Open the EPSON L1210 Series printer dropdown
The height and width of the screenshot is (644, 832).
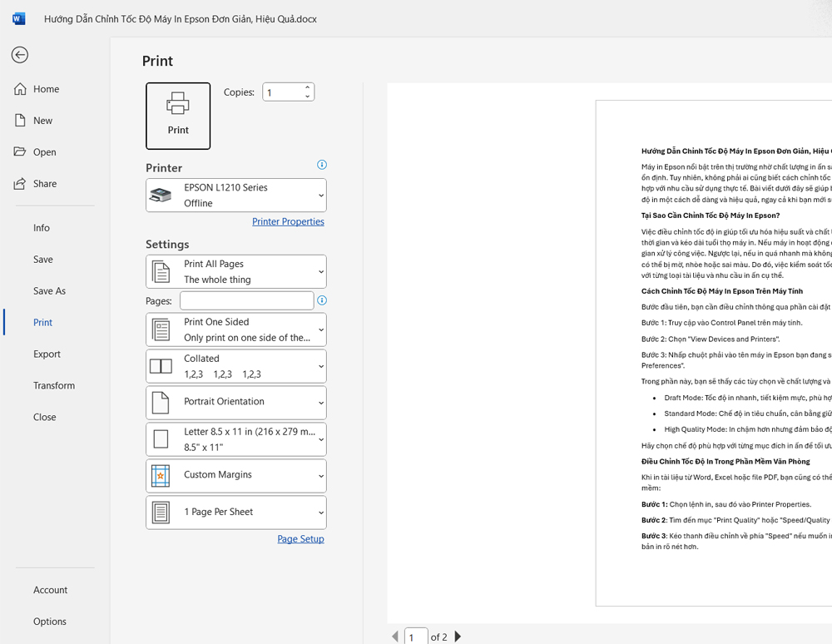236,196
